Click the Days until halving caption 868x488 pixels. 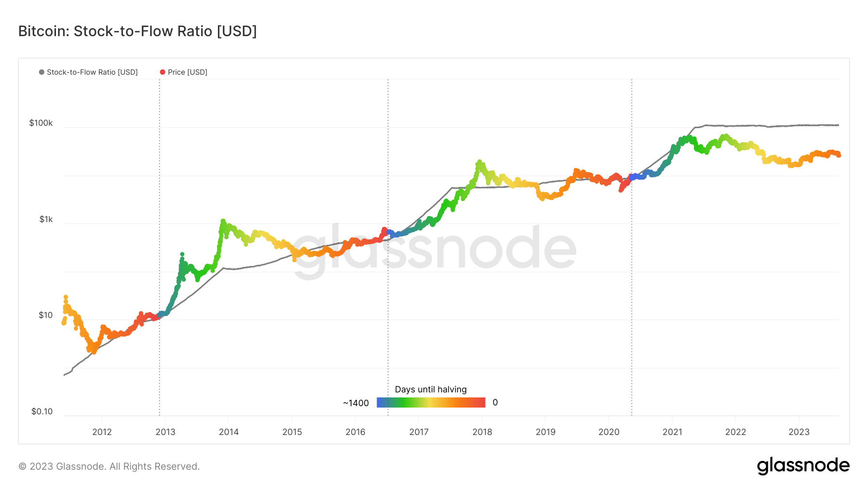click(x=431, y=389)
